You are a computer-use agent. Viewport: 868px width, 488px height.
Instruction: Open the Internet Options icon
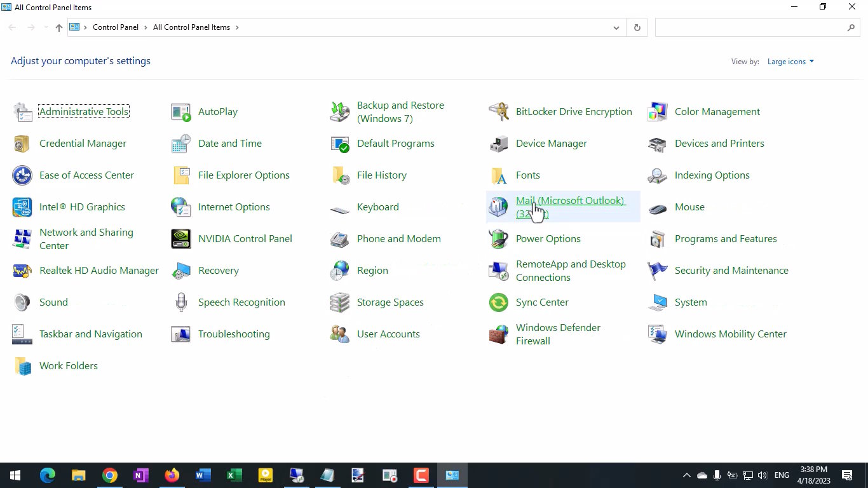(x=181, y=207)
